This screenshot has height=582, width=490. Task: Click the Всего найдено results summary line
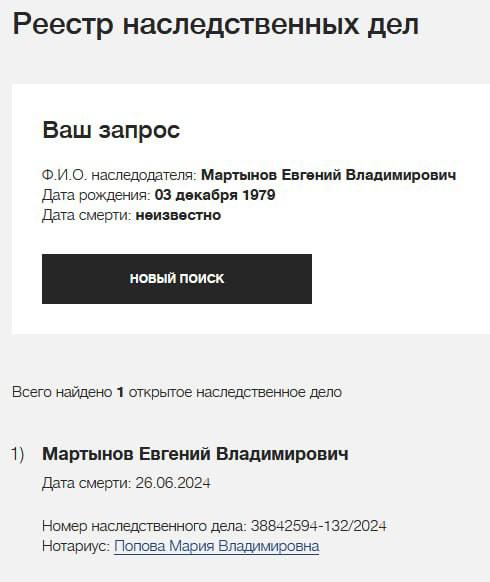(177, 392)
